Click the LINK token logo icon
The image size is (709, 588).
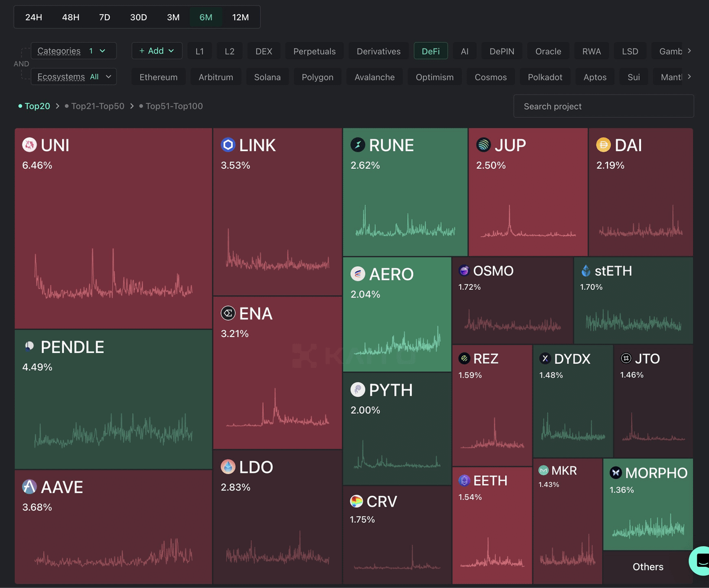coord(228,145)
